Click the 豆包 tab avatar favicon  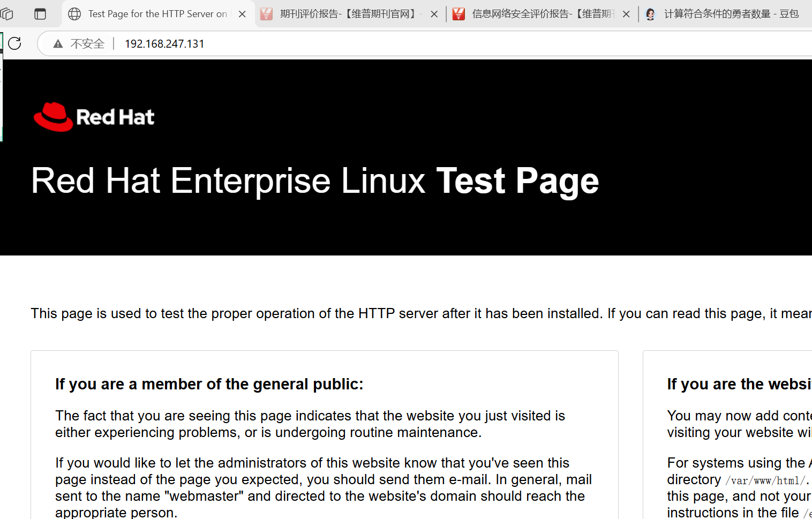[x=650, y=14]
